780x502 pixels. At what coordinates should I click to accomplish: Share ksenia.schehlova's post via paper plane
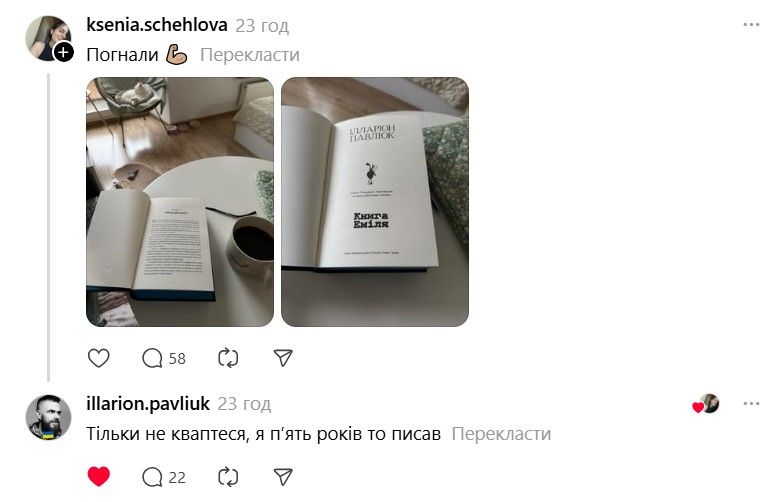[283, 358]
